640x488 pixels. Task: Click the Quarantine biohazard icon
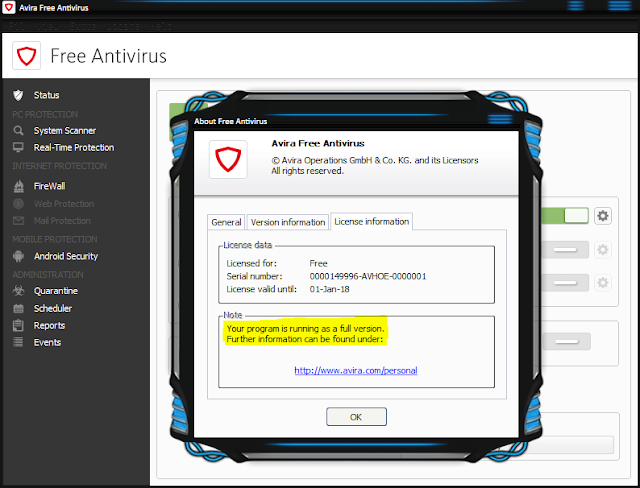18,291
